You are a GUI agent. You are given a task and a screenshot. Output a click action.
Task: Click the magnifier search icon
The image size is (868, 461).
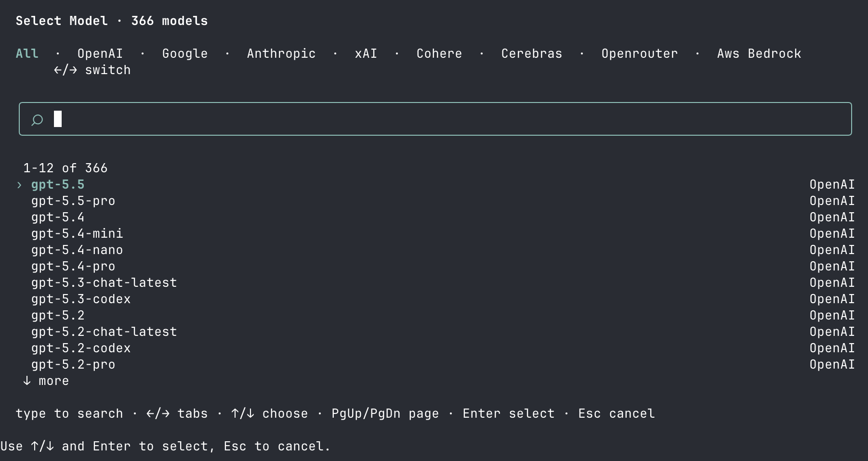37,119
